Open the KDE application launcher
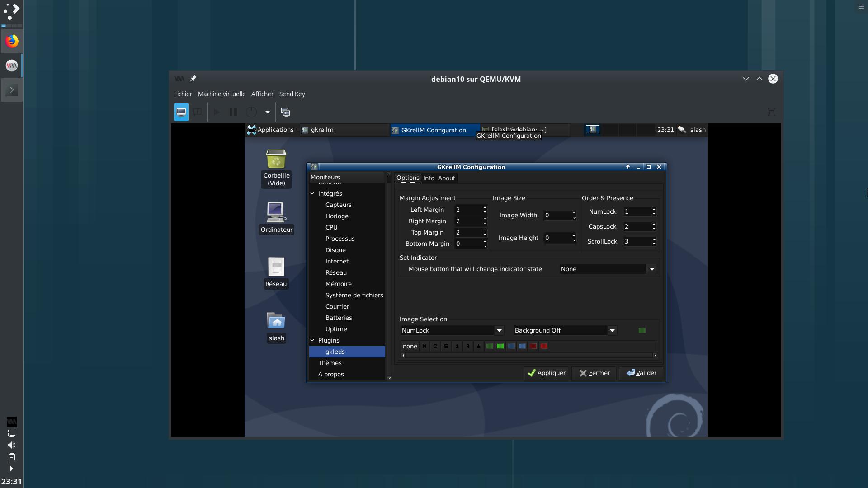 (x=12, y=10)
